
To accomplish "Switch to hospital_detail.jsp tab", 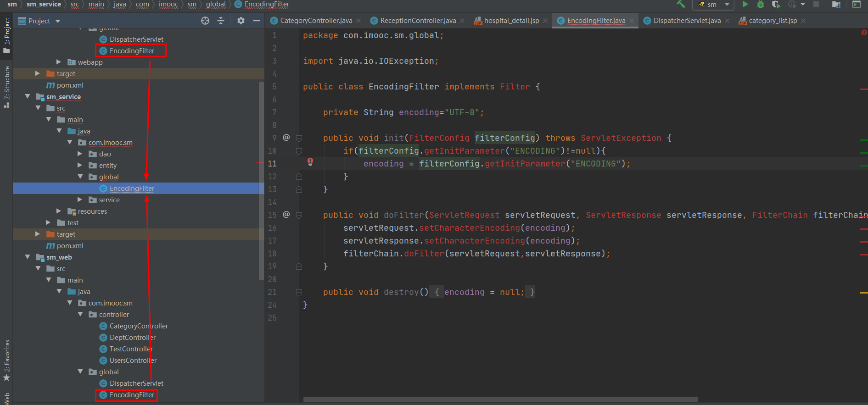I will point(511,21).
